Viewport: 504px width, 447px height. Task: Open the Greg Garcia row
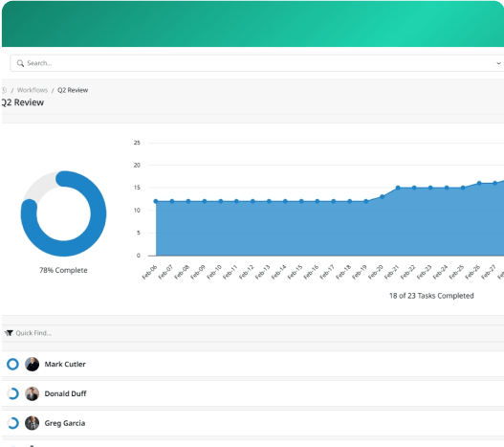(253, 423)
